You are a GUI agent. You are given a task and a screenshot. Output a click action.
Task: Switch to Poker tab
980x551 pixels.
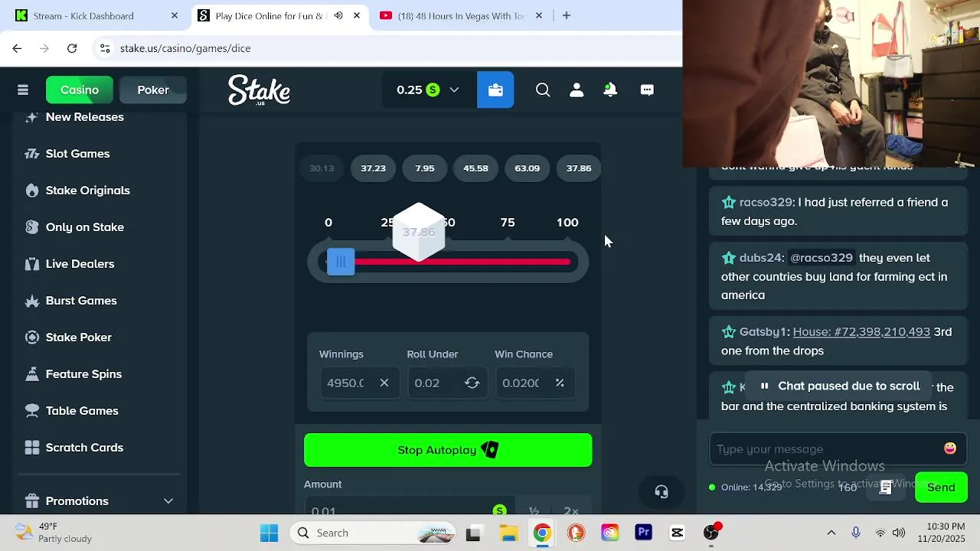click(153, 90)
